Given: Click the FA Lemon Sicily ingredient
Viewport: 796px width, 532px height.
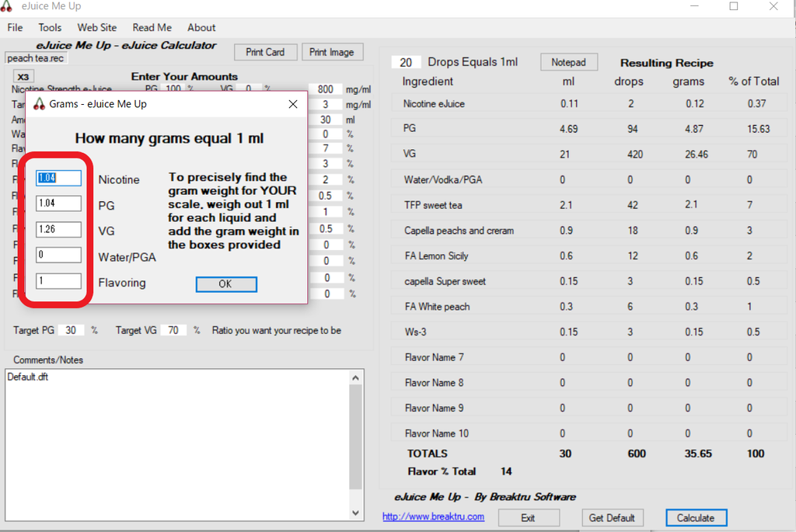Looking at the screenshot, I should (x=437, y=256).
